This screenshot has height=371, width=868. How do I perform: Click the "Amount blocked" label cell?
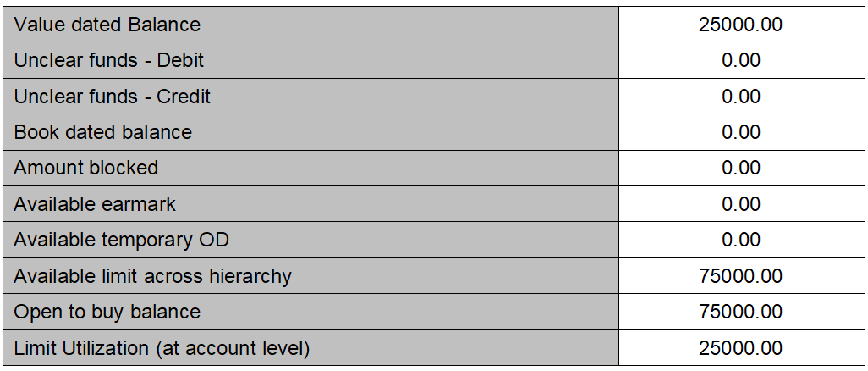pyautogui.click(x=86, y=168)
